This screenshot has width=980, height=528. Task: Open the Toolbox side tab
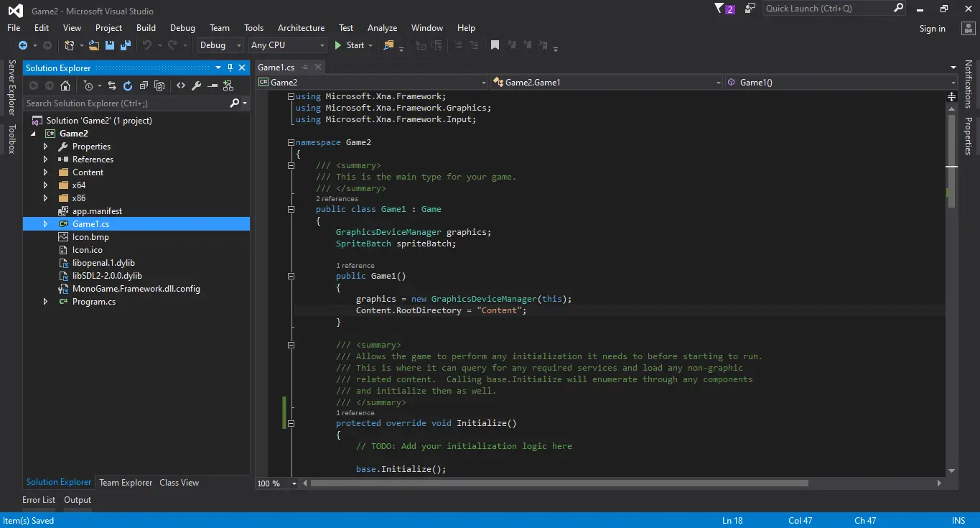(x=11, y=139)
